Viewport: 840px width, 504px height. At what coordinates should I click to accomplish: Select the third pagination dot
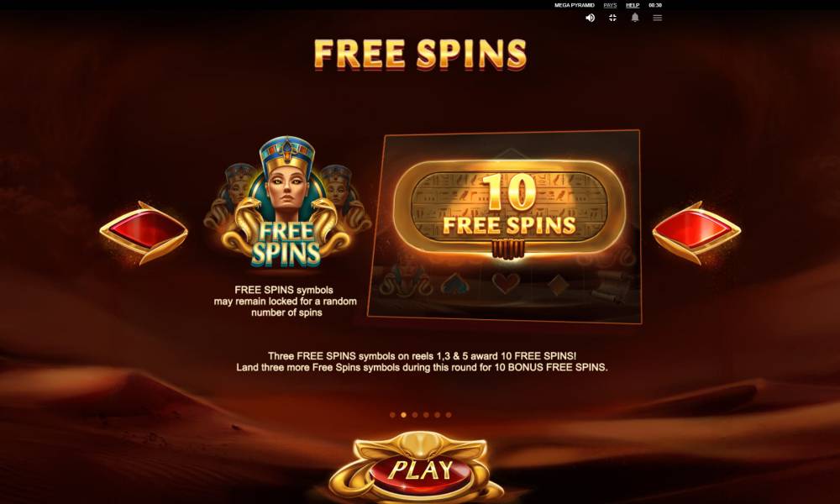click(x=415, y=415)
